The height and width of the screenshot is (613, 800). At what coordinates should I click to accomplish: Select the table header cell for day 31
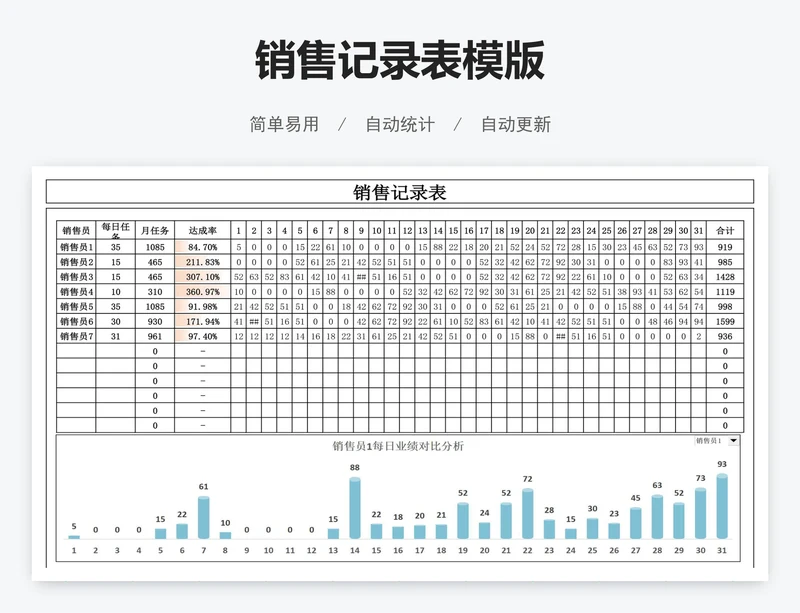click(698, 230)
